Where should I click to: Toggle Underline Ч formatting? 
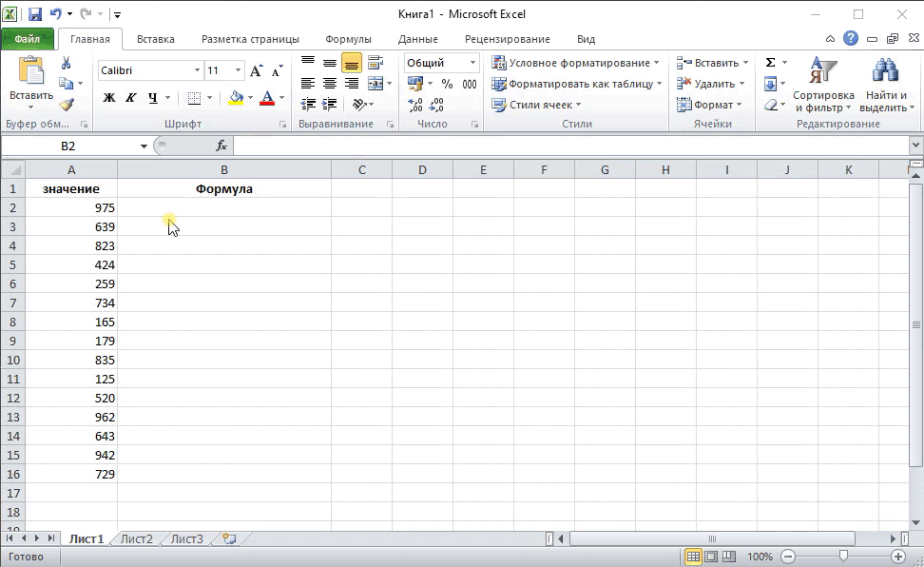pos(153,98)
